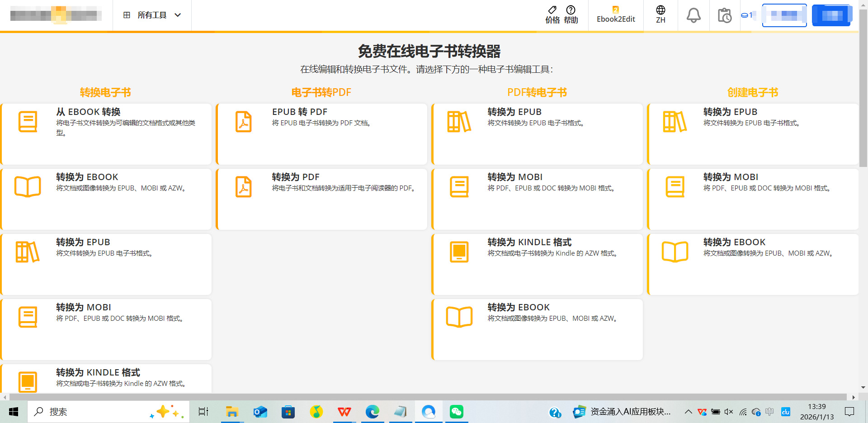868x423 pixels.
Task: Click the 价格 price tag icon
Action: [x=552, y=10]
